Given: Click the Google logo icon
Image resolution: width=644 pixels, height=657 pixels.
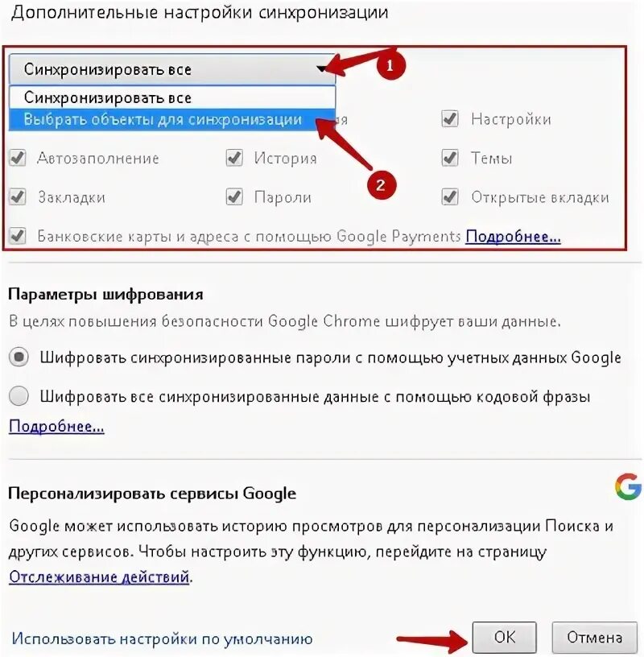Looking at the screenshot, I should pyautogui.click(x=628, y=486).
